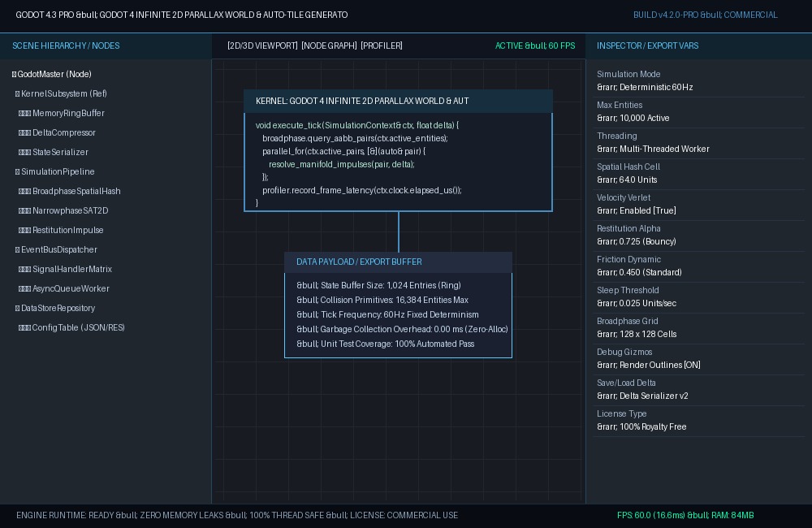Select the ConfigTable (JSON/RES) node
Screen dimensions: 812x528
(x=78, y=327)
